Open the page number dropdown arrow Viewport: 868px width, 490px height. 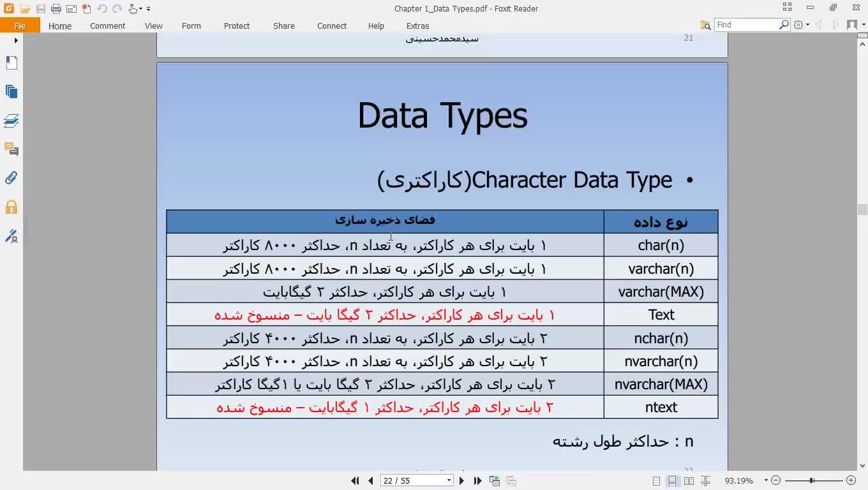(x=449, y=481)
